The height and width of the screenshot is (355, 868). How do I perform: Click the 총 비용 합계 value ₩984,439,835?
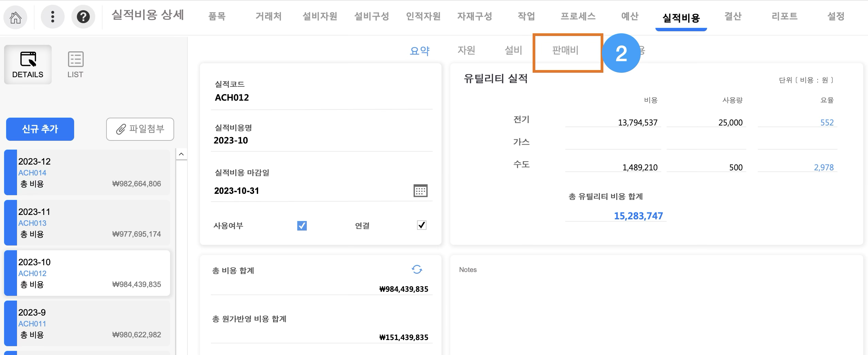click(x=404, y=289)
